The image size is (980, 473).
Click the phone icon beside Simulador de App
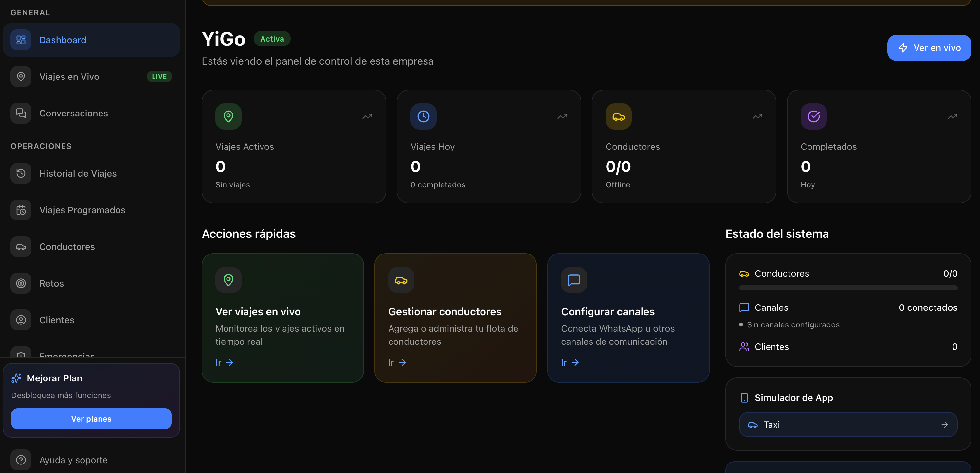(x=744, y=398)
